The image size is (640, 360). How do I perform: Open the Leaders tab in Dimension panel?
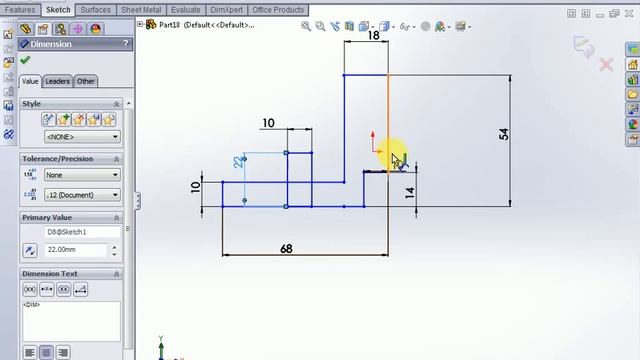pyautogui.click(x=57, y=81)
